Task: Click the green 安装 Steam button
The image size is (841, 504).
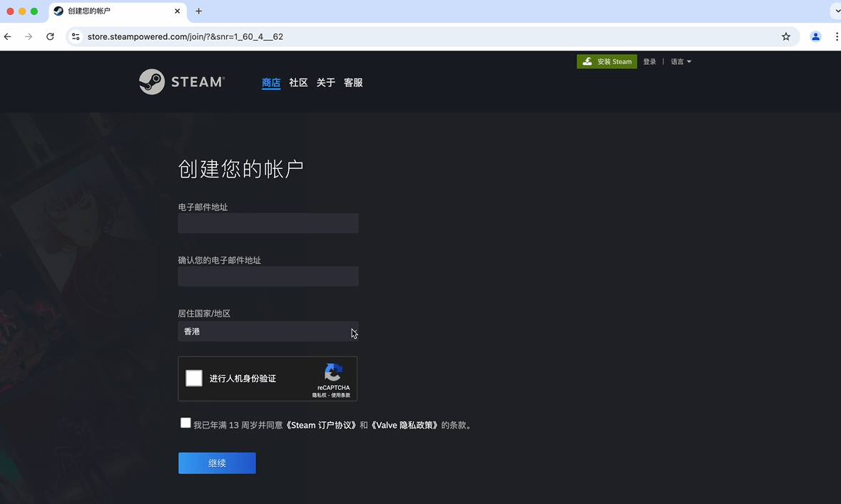Action: point(606,61)
